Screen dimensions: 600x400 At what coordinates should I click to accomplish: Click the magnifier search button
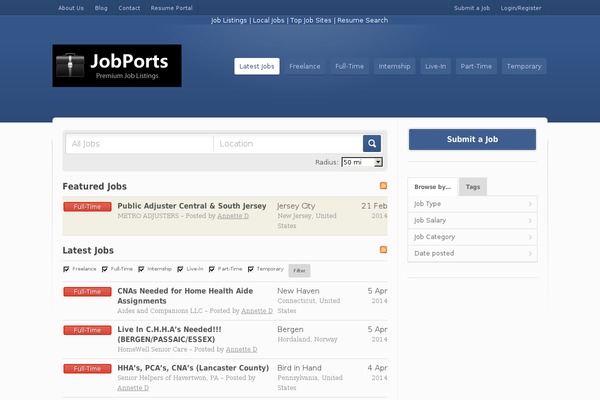(372, 144)
